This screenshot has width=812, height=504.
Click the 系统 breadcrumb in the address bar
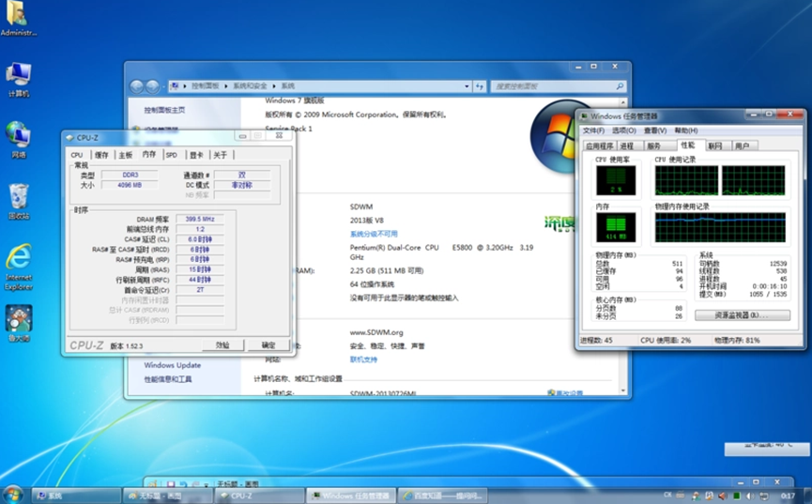288,86
